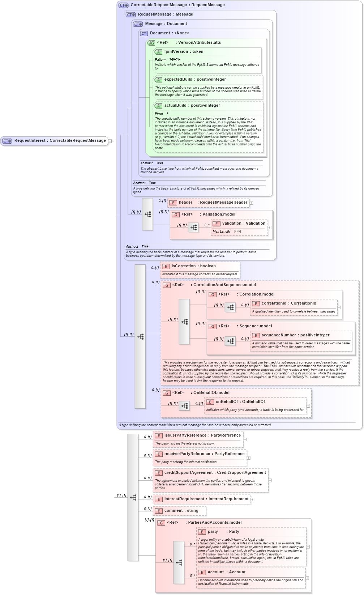364x595 pixels.
Task: Click sequence compositor inside PartiesAndAccounts.model
Action: tap(179, 562)
